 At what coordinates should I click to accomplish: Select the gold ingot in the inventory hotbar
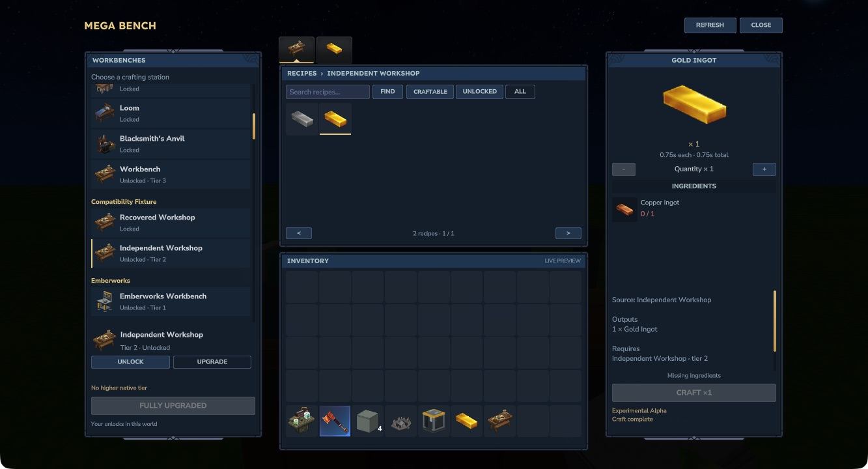click(467, 421)
